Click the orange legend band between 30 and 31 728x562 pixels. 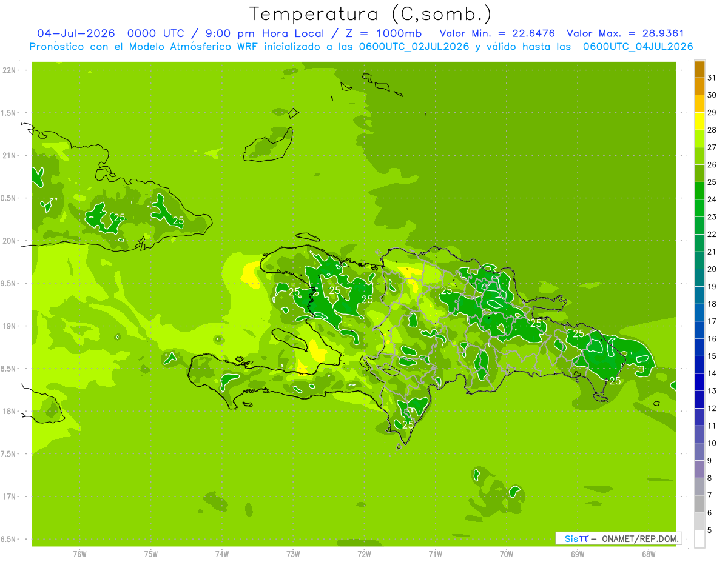pyautogui.click(x=699, y=87)
